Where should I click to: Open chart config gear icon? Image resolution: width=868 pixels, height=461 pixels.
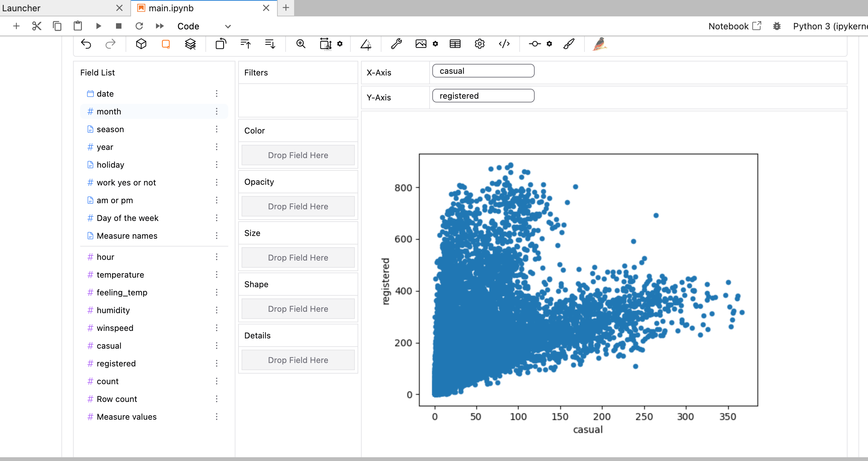(480, 44)
